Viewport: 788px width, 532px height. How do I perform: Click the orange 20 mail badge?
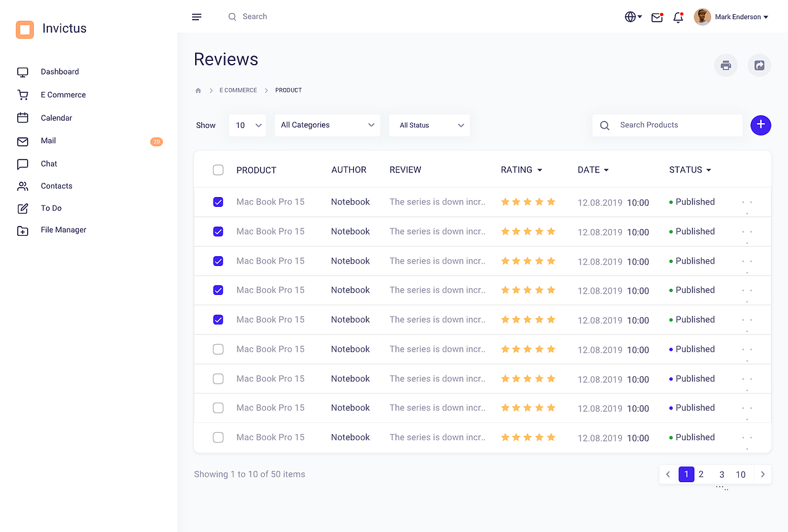156,142
